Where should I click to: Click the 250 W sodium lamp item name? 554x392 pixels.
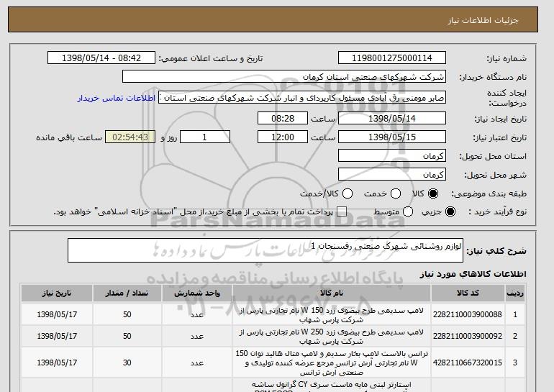click(x=332, y=337)
